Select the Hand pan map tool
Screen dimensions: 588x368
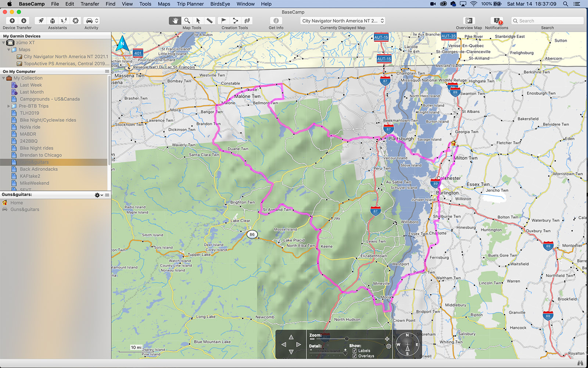tap(175, 21)
